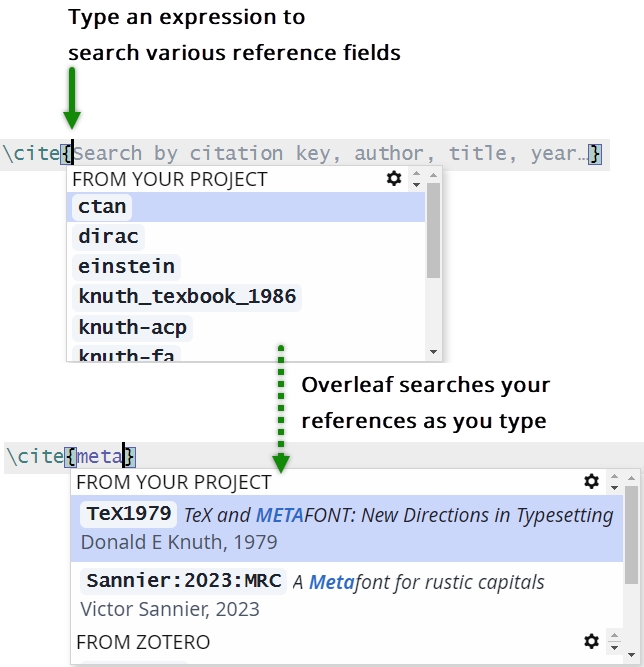Collapse section using stepper beside FROM ZOTERO gear

pos(613,641)
